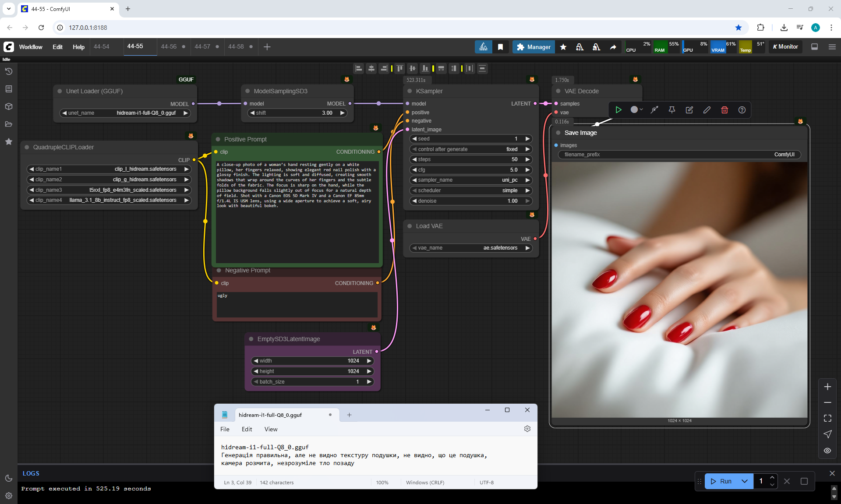The height and width of the screenshot is (504, 841).
Task: Toggle link visibility with the eye icon
Action: [827, 451]
